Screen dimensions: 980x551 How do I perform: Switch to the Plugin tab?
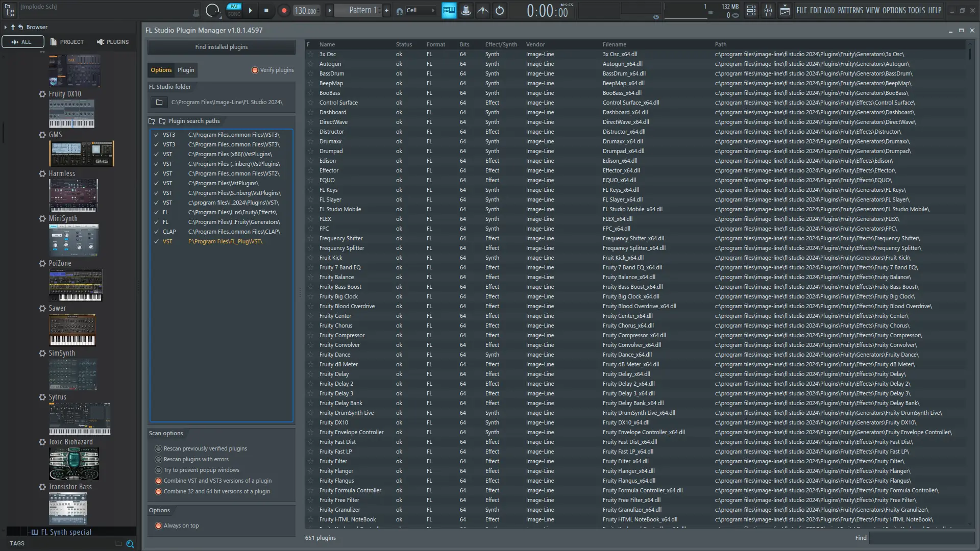pos(186,70)
